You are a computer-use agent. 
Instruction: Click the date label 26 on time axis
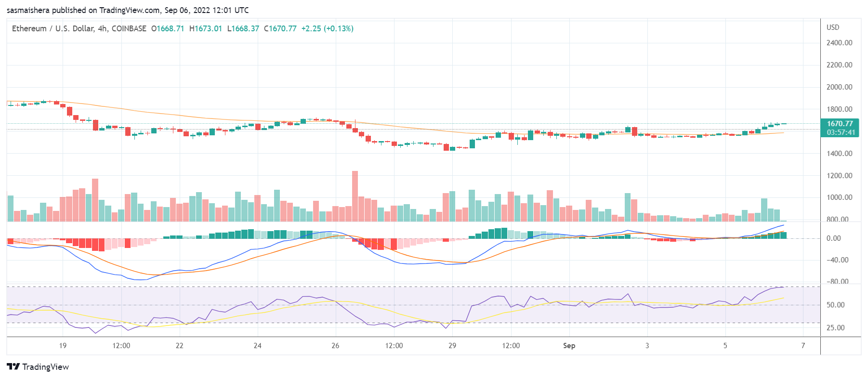[335, 346]
